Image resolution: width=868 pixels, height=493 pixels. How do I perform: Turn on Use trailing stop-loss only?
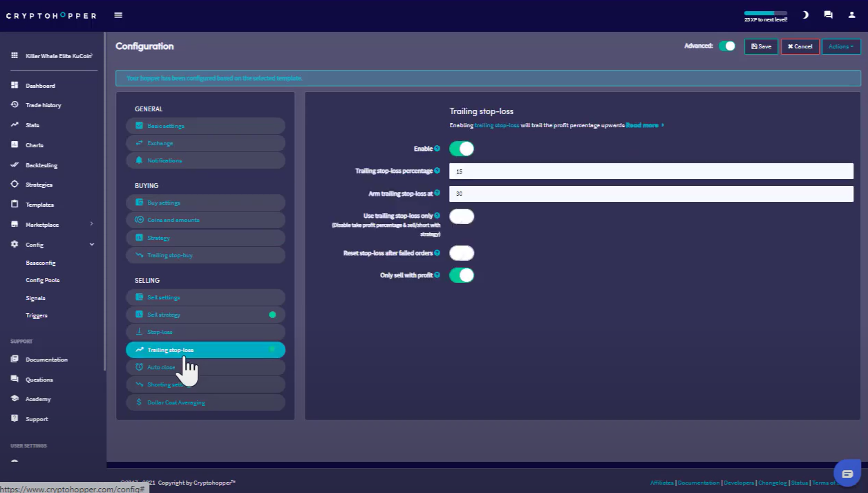pos(462,216)
